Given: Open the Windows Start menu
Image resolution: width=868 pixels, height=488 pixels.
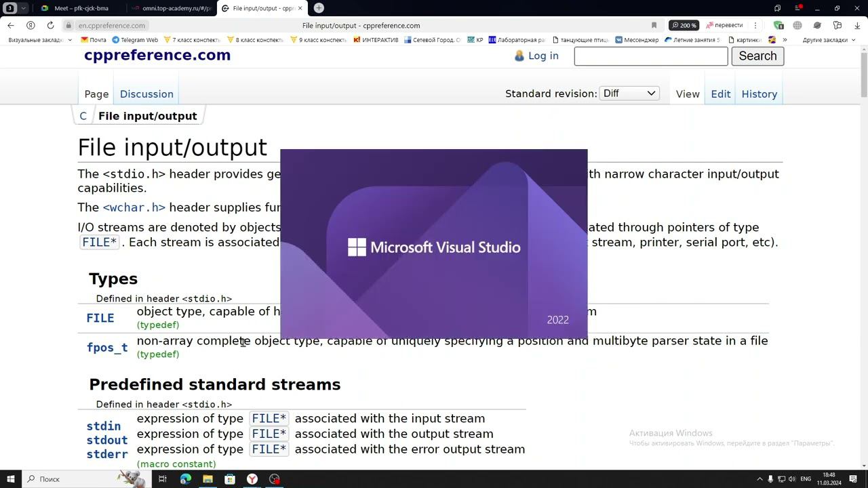Looking at the screenshot, I should 11,479.
